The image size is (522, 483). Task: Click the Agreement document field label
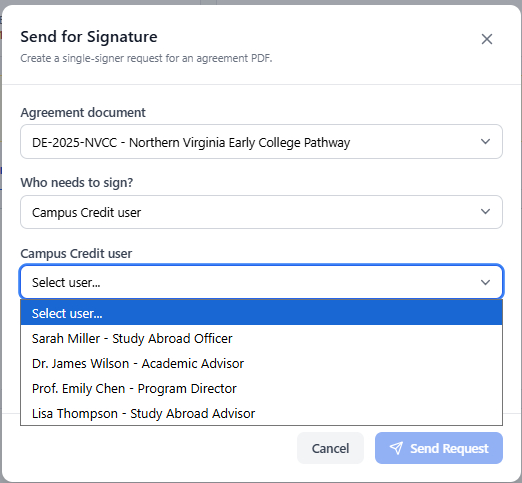pos(83,113)
